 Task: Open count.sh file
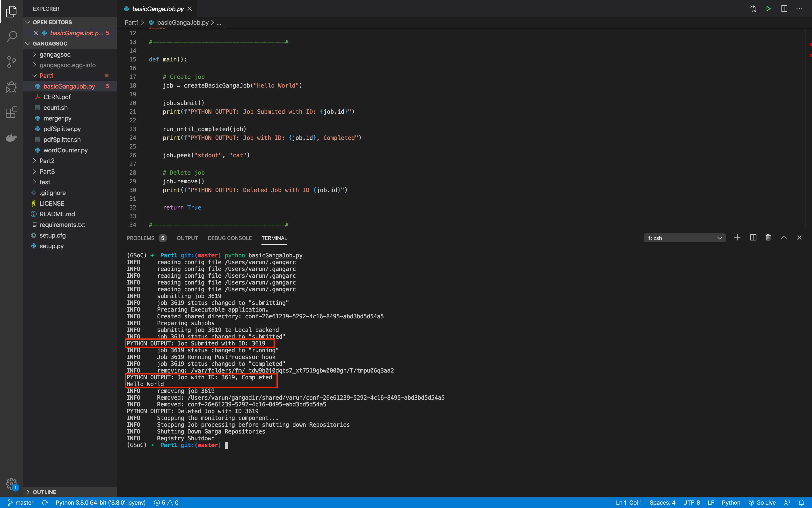70,107
